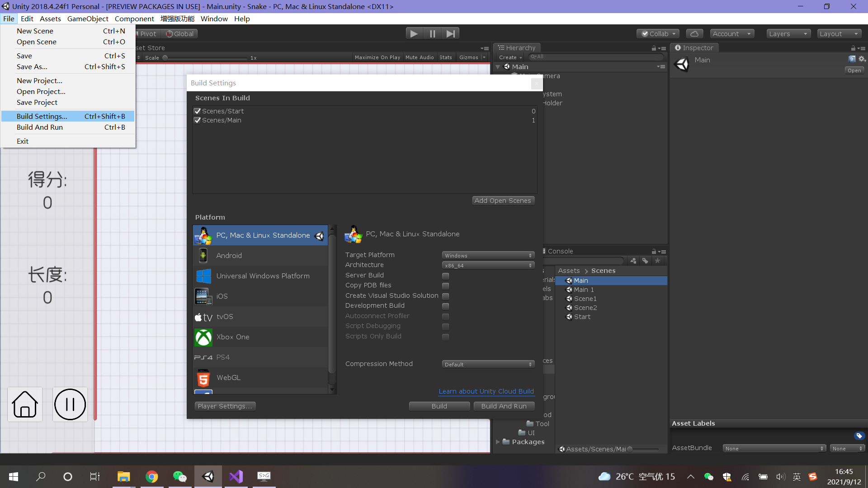Open Chrome from the taskbar
The width and height of the screenshot is (868, 488).
[x=152, y=476]
